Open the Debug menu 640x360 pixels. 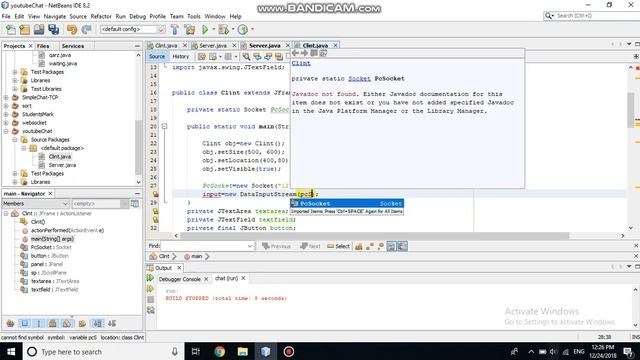pyautogui.click(x=138, y=16)
